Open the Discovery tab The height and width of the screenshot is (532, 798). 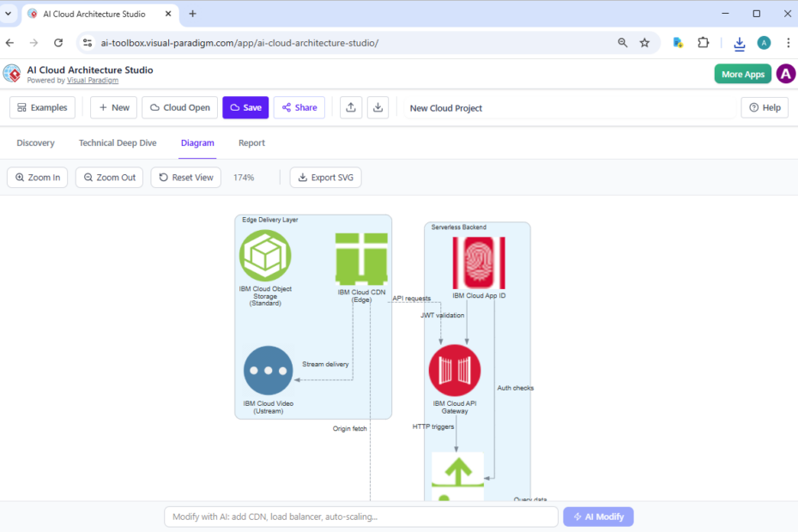[x=35, y=142]
